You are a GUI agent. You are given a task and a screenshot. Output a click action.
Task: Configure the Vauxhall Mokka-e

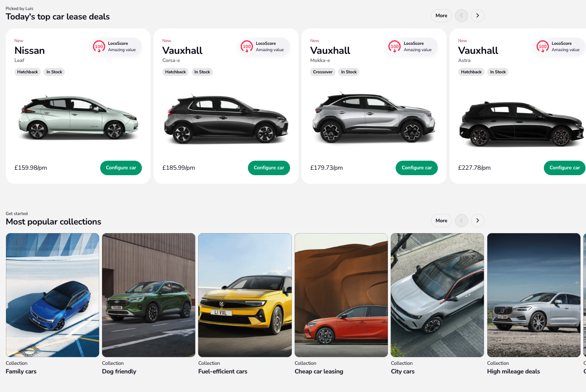pos(416,168)
